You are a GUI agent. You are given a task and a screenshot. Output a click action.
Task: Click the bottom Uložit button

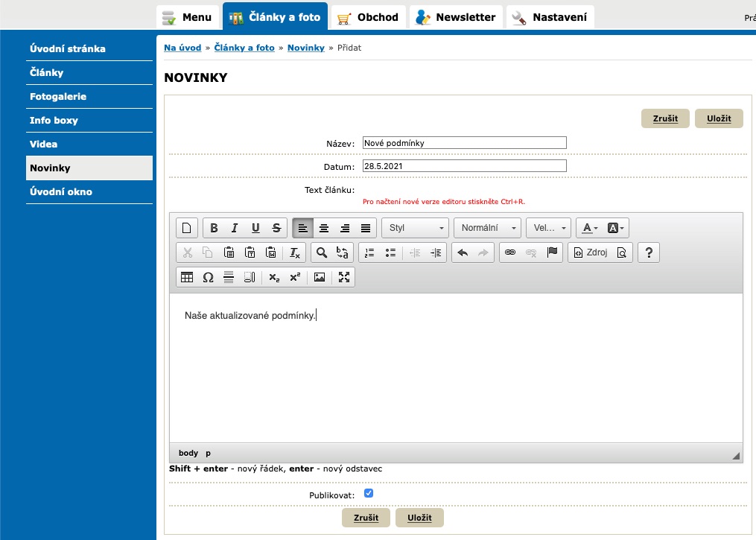419,518
